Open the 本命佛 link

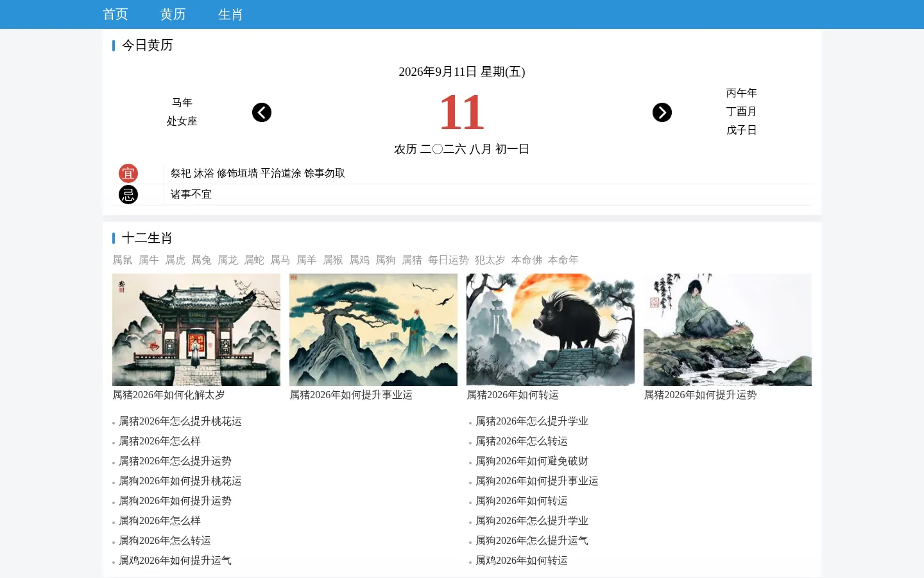click(527, 260)
